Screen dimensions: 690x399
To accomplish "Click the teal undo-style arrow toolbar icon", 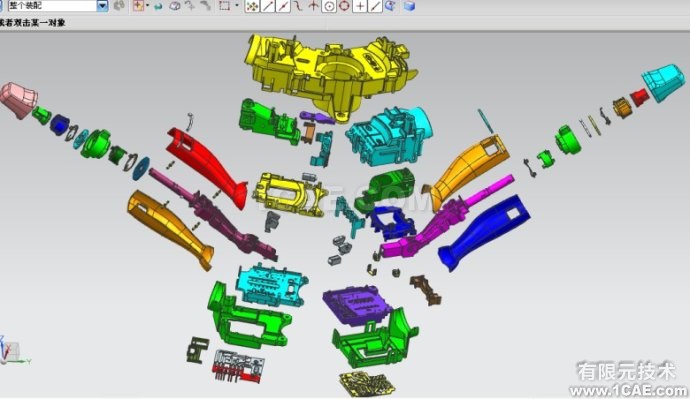I will [x=158, y=6].
